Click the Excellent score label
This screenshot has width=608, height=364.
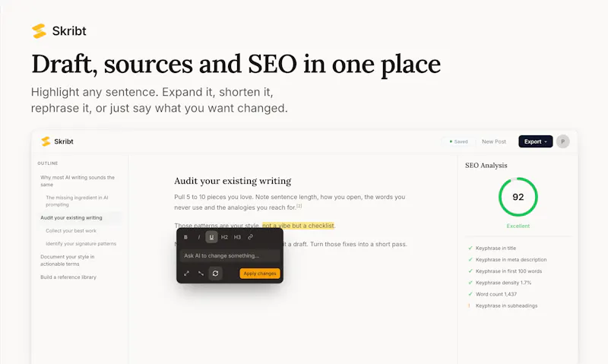(518, 226)
